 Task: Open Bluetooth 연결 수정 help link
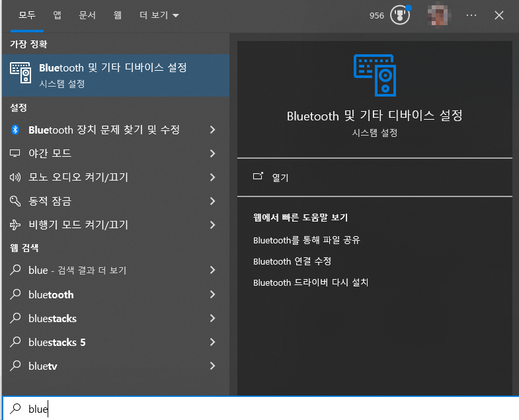click(x=292, y=261)
